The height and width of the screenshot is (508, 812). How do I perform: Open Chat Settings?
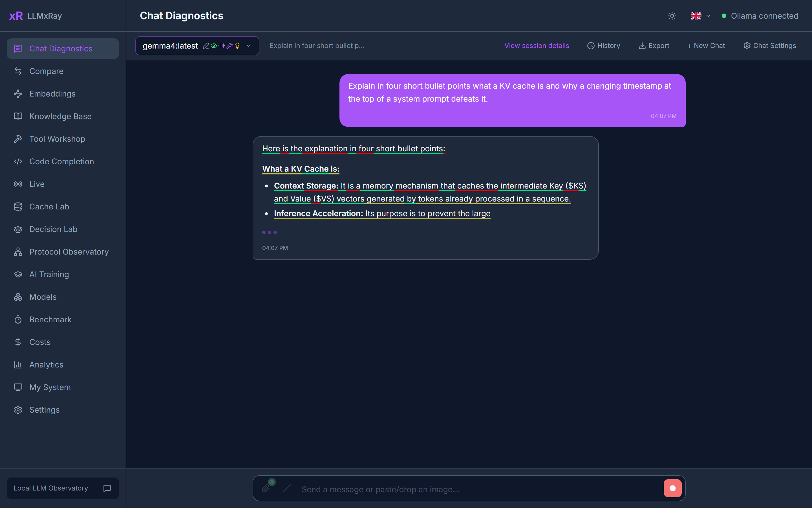(x=770, y=46)
